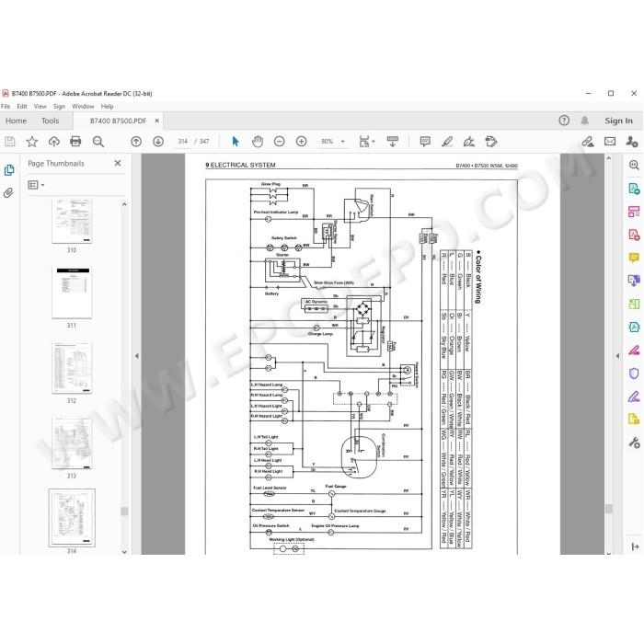Open the Edit menu
Screen dimensions: 644x644
click(x=22, y=107)
